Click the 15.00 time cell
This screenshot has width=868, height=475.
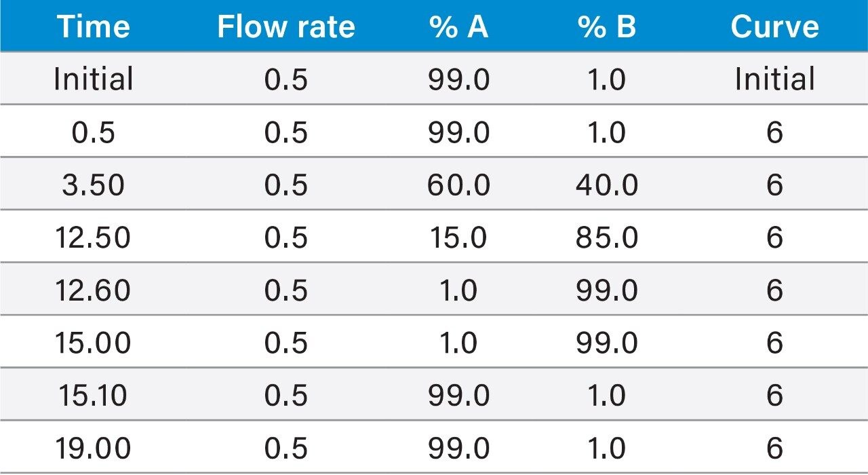[x=93, y=343]
